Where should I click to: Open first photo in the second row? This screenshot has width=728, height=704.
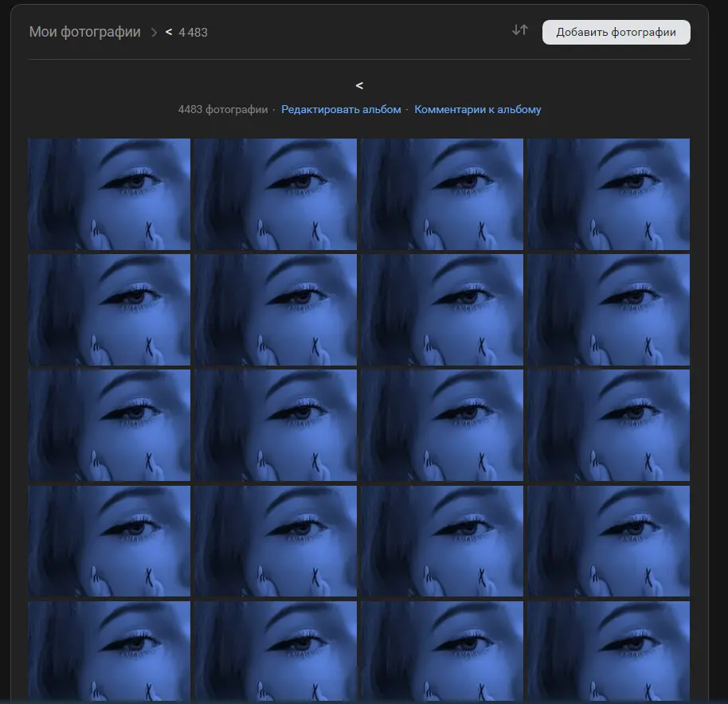click(x=109, y=310)
